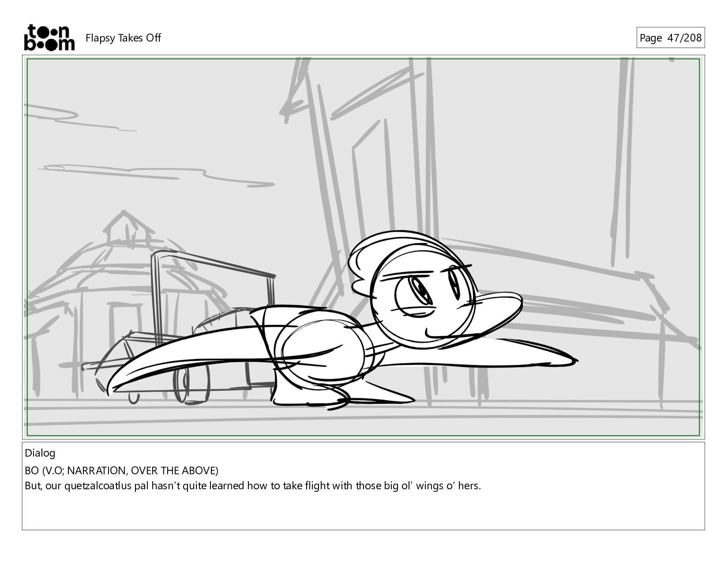Click the 'Dialog' heading label
Screen dimensions: 728x563
click(40, 453)
